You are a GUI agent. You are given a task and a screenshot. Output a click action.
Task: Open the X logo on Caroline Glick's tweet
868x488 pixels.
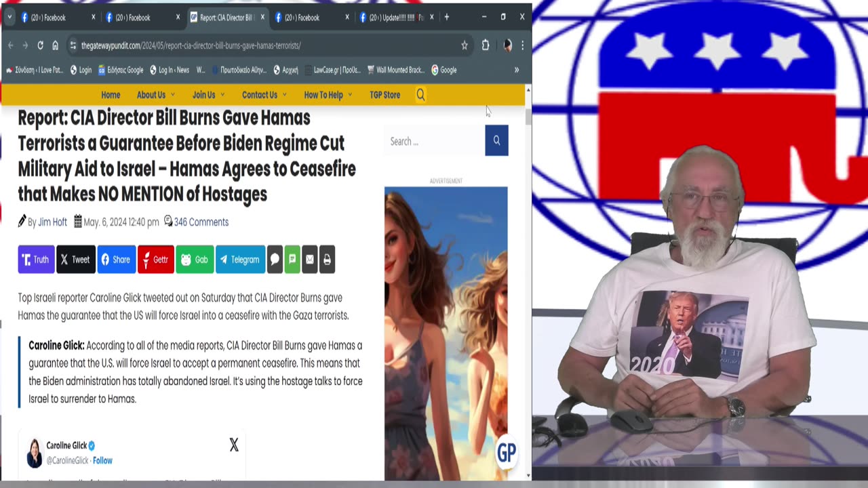[234, 445]
